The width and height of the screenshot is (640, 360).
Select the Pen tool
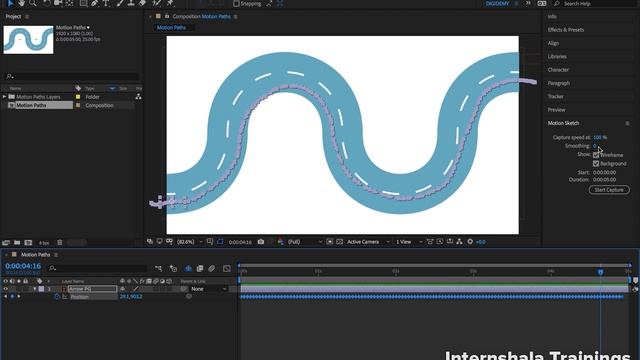point(95,3)
